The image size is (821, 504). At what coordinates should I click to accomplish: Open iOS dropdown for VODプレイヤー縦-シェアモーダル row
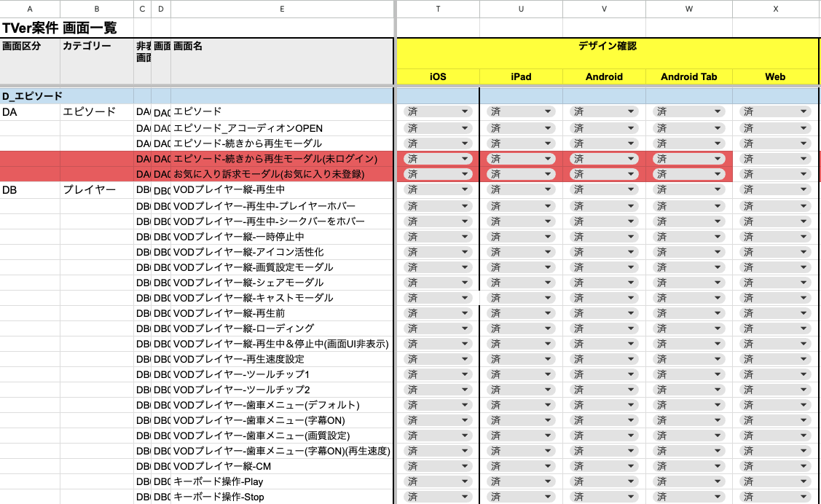[x=438, y=283]
